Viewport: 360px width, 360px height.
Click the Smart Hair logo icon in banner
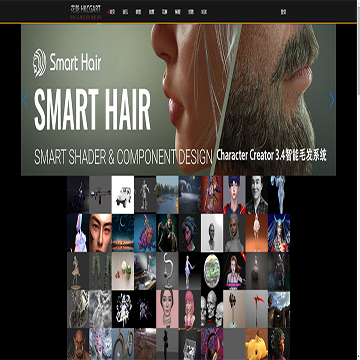pyautogui.click(x=39, y=63)
